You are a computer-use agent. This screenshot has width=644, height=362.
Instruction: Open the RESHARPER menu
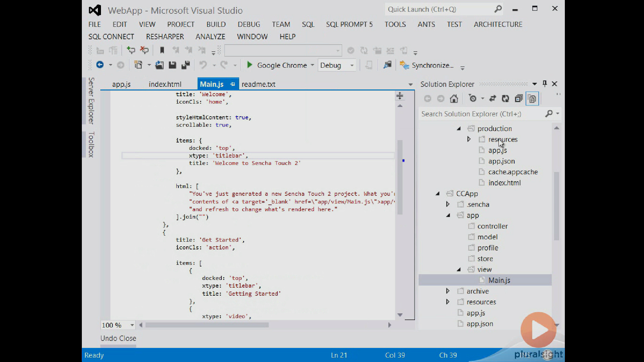[x=165, y=37]
